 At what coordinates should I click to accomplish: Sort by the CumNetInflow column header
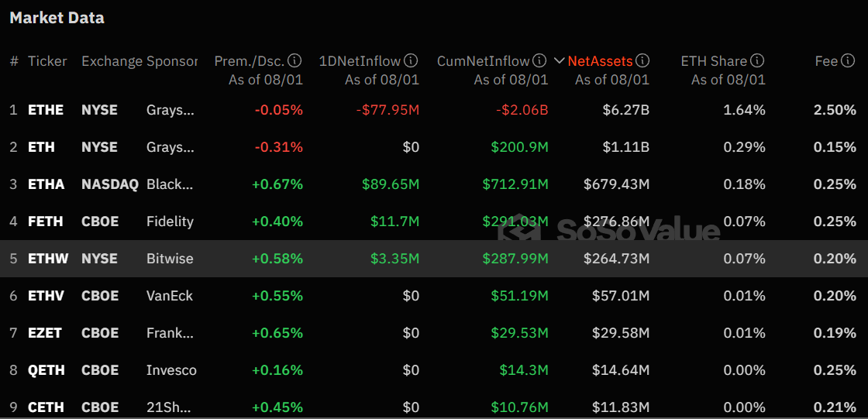tap(484, 61)
